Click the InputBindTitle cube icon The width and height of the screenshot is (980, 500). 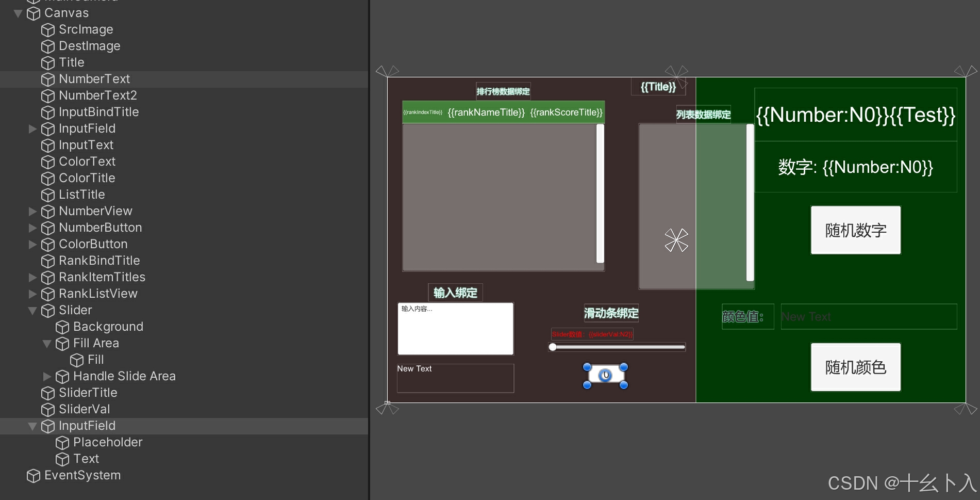pos(48,112)
